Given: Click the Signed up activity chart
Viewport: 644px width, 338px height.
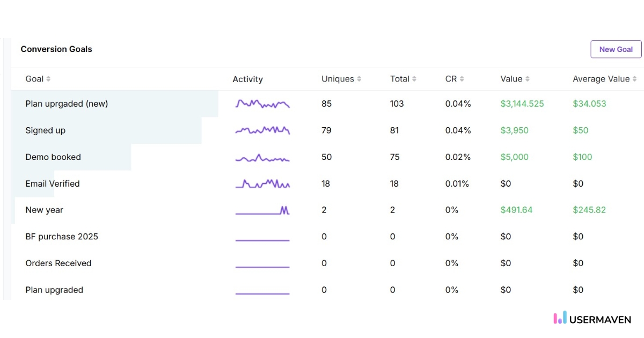Looking at the screenshot, I should (x=262, y=130).
